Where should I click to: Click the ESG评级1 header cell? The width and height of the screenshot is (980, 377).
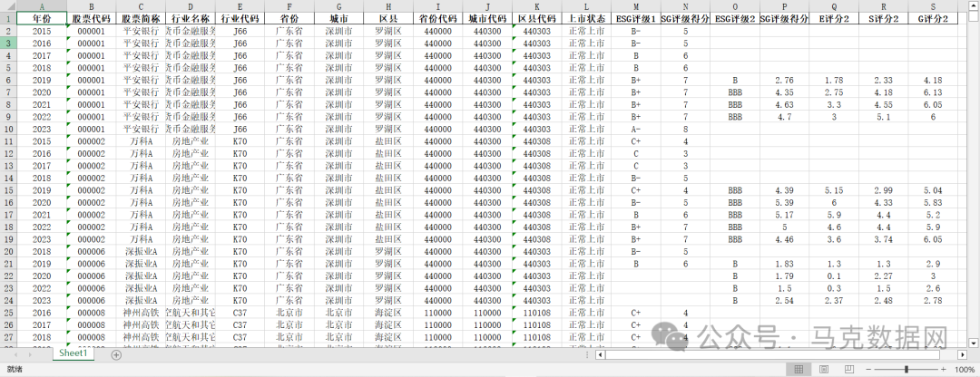click(x=635, y=19)
